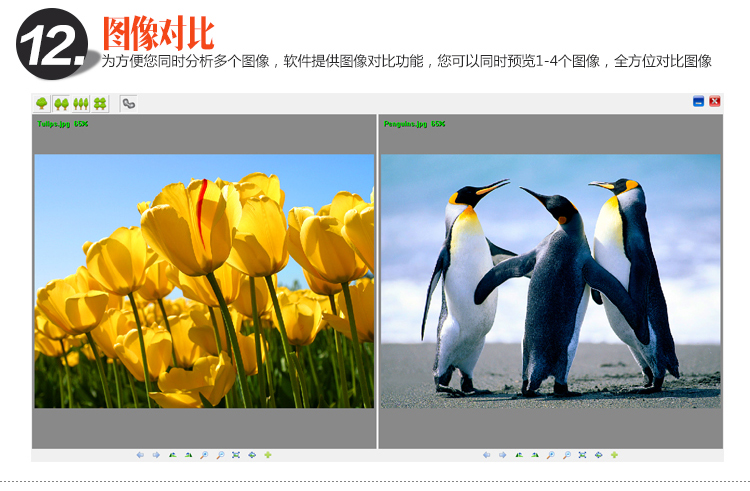Zoom in on the Tulips image

(204, 455)
